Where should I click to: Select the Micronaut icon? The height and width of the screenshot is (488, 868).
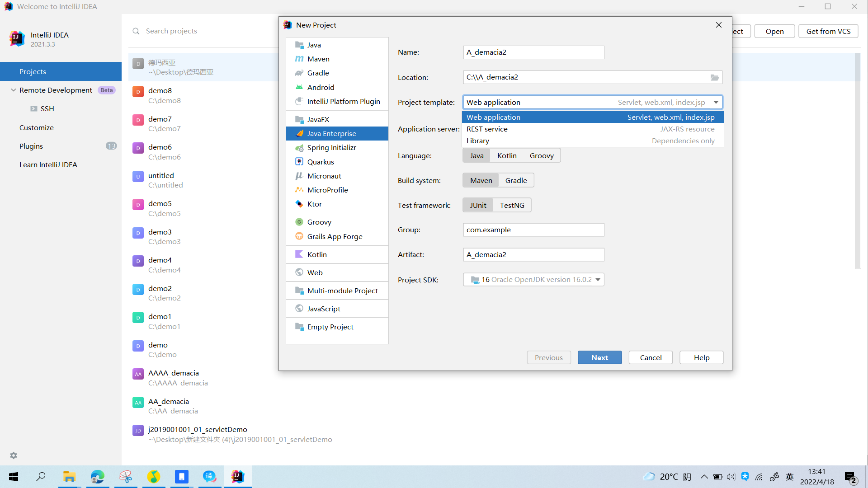[299, 176]
